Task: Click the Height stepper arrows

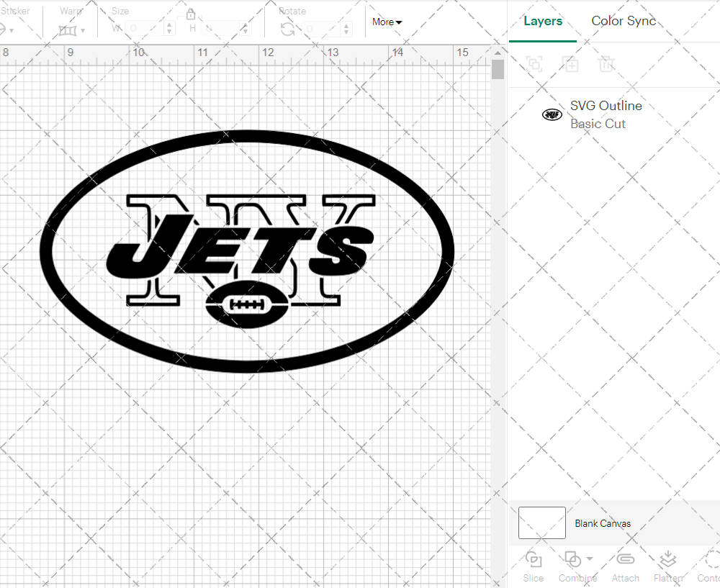Action: point(246,29)
